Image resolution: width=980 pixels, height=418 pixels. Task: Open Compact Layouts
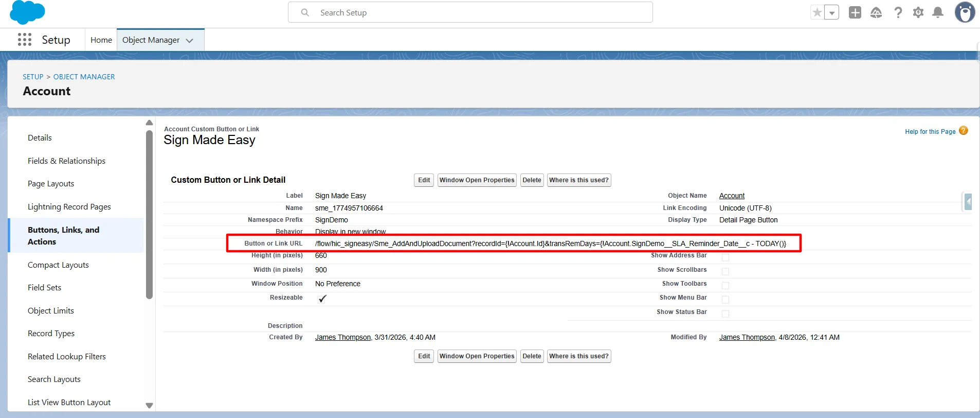click(58, 265)
